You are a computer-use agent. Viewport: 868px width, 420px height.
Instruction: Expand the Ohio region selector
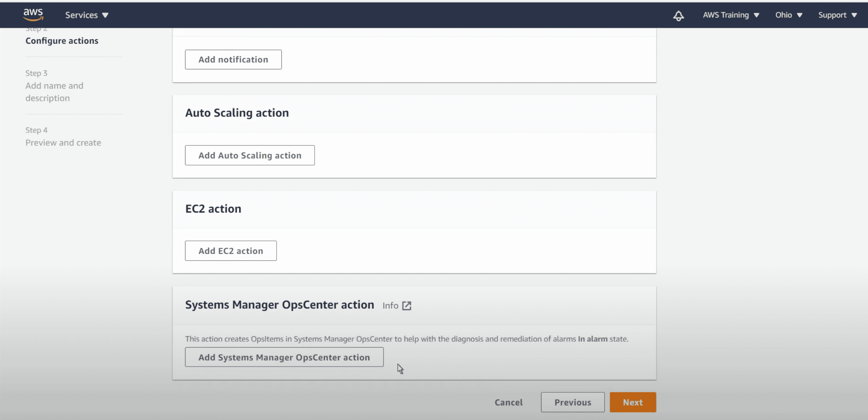[x=789, y=15]
